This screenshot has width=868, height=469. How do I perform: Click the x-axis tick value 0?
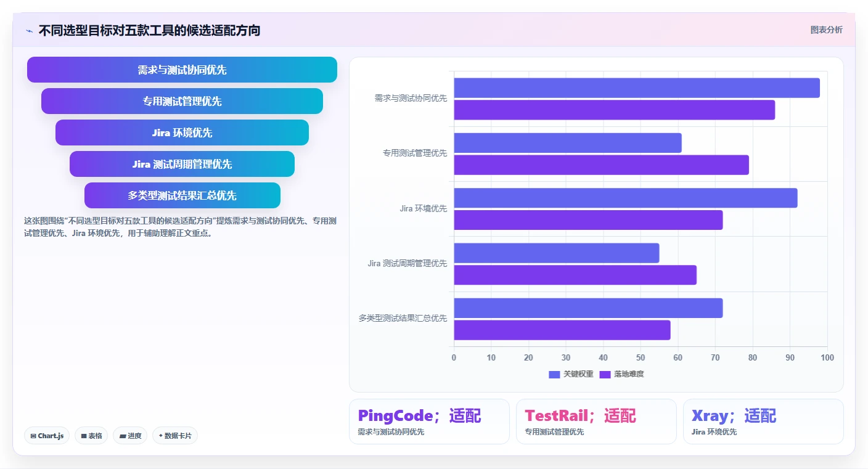coord(454,357)
